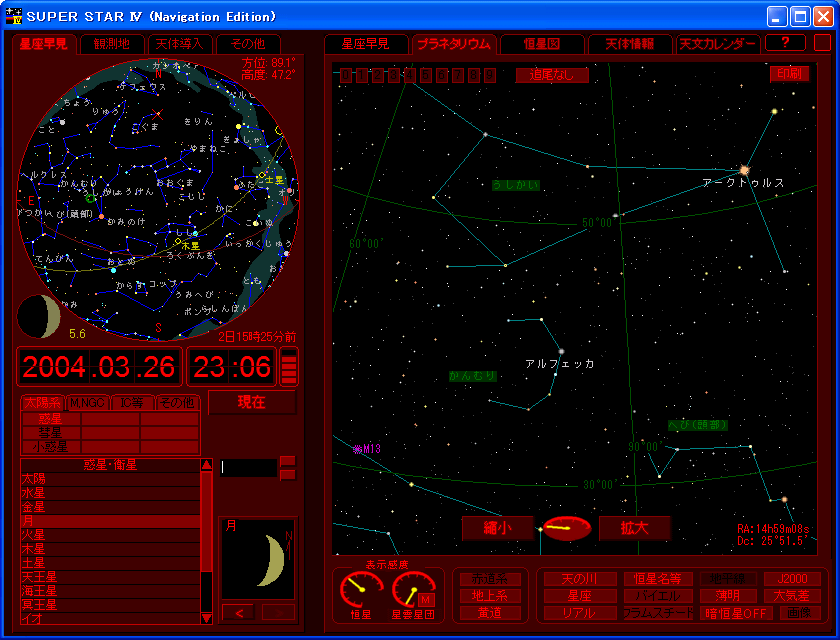Viewport: 840px width, 640px height.
Task: Choose the 惑星 planets category button
Action: pos(51,418)
